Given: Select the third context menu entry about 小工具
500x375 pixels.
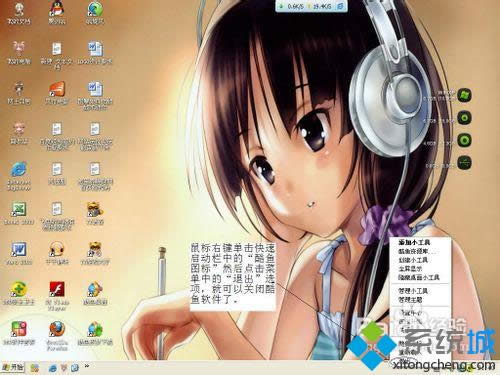Looking at the screenshot, I should click(413, 260).
